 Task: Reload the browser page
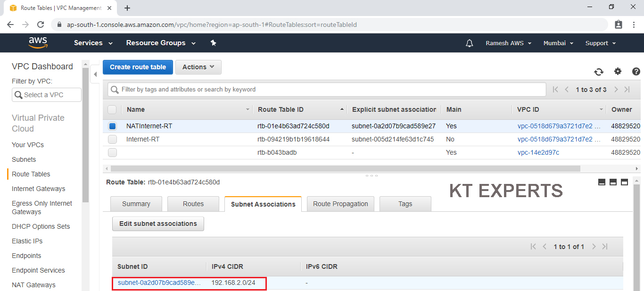point(41,25)
